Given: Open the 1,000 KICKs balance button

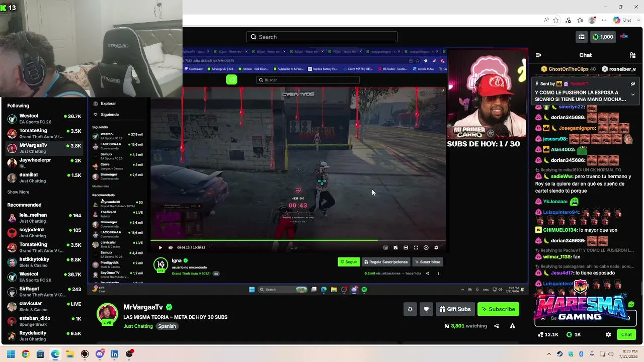Looking at the screenshot, I should 603,37.
